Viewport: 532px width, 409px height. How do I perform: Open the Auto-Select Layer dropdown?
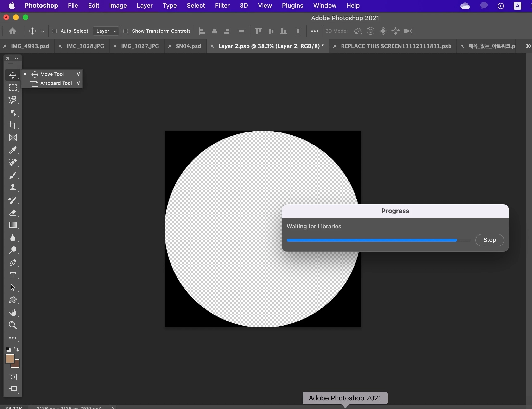pyautogui.click(x=106, y=31)
